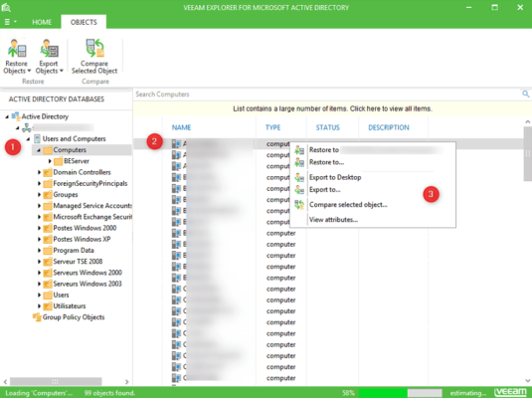Click the loading progress bar in status bar
This screenshot has height=398, width=532.
point(401,393)
